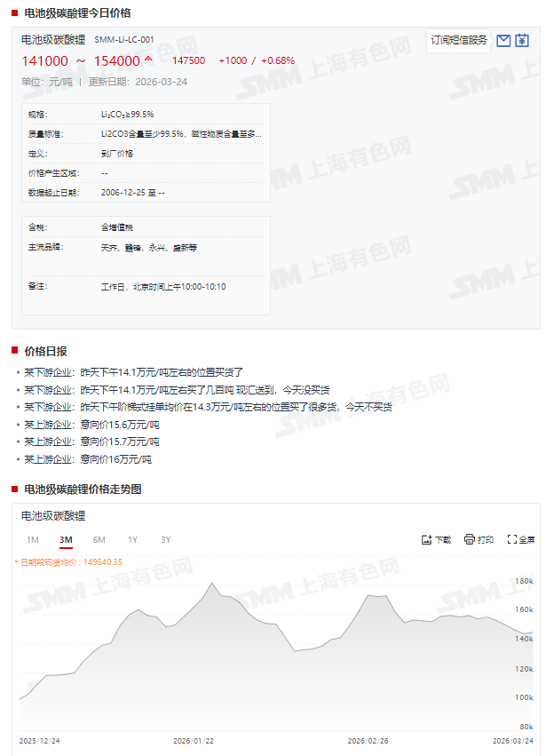Switch chart range to 6M
Image resolution: width=546 pixels, height=756 pixels.
click(99, 539)
